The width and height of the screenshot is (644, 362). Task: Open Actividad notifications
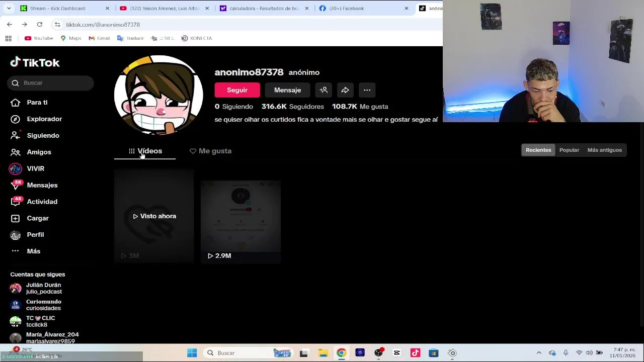tap(34, 202)
